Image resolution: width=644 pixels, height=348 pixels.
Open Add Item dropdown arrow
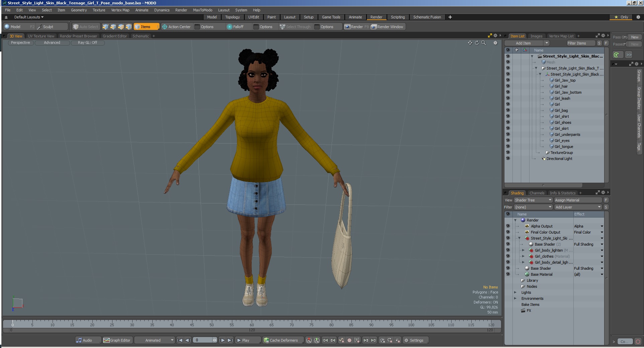pyautogui.click(x=546, y=43)
